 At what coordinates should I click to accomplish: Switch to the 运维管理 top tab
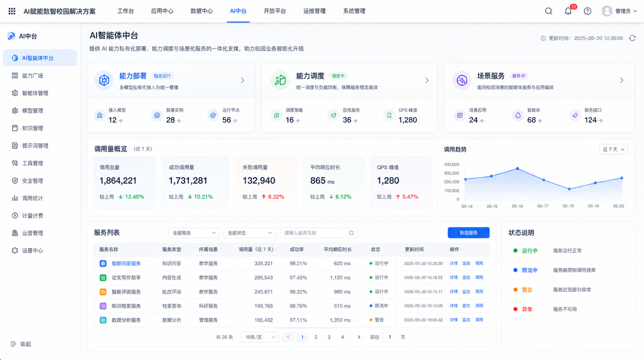pos(315,11)
